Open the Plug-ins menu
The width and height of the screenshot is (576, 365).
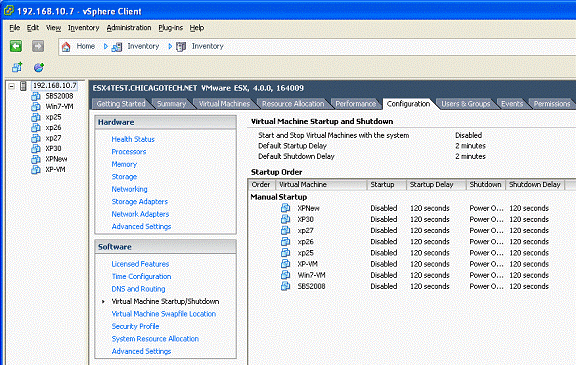pos(170,28)
